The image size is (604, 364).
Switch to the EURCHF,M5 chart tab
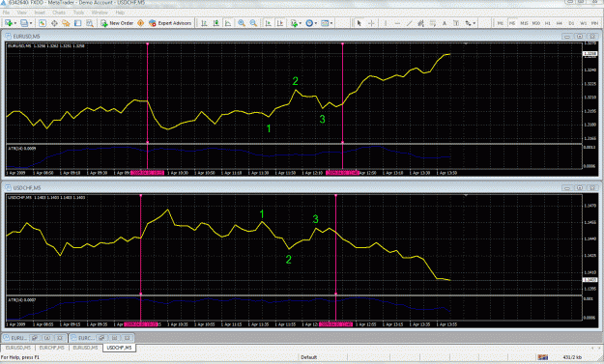click(x=51, y=348)
